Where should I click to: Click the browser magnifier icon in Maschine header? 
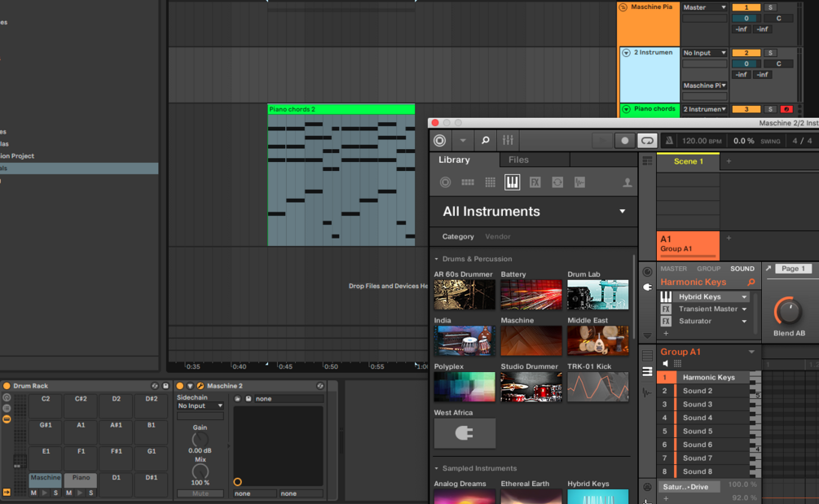coord(485,140)
